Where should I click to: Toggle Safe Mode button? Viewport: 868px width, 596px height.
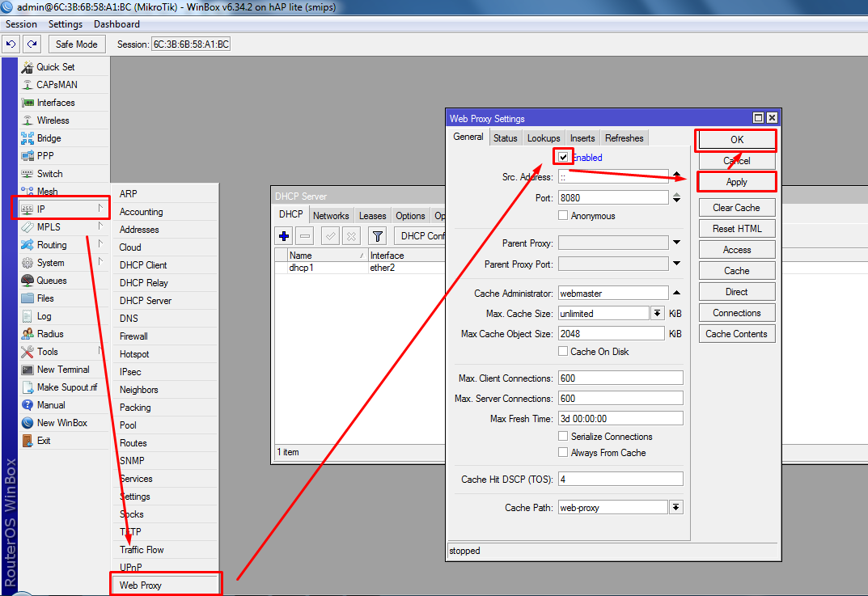(76, 44)
